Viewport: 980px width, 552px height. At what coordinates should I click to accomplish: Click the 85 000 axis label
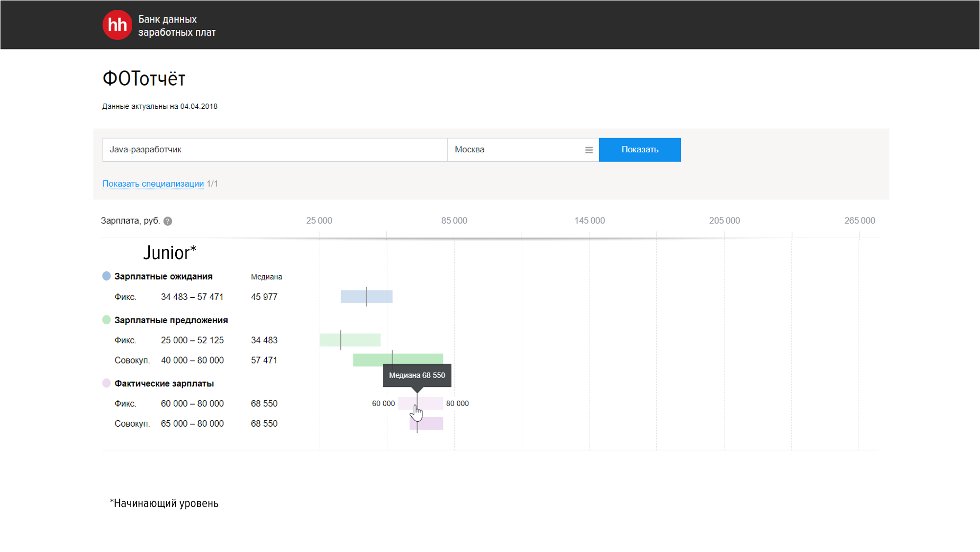454,221
